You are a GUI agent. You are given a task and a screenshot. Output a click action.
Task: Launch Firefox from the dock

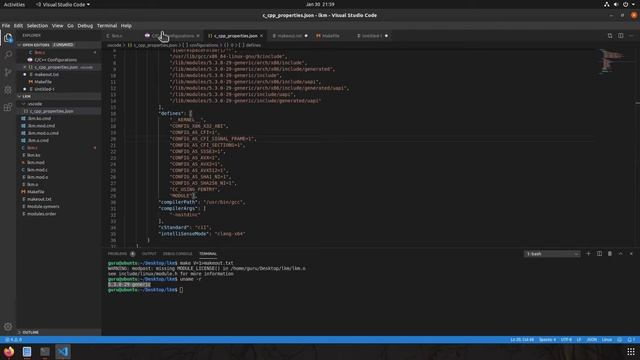[x=9, y=351]
